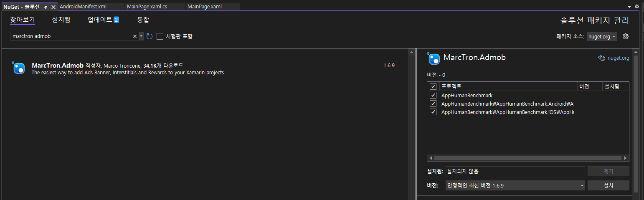Click MarcTron.Admob package icon in results
Screen dimensions: 644x200
pyautogui.click(x=18, y=68)
